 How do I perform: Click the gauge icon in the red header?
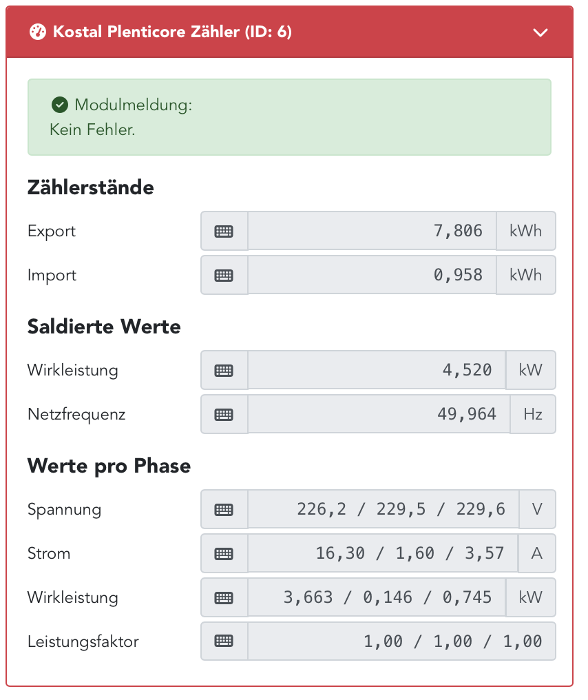click(x=38, y=32)
